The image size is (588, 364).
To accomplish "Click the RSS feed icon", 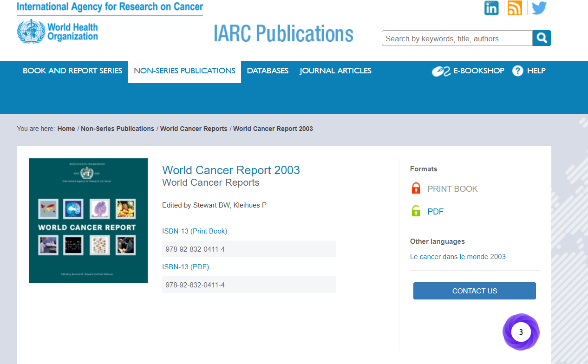I will click(x=515, y=8).
